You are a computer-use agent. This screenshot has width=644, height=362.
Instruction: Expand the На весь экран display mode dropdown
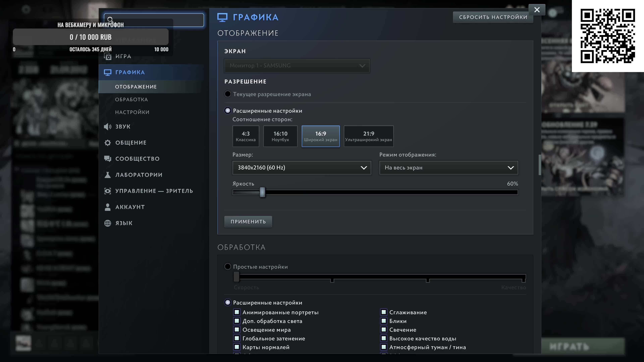pyautogui.click(x=448, y=168)
